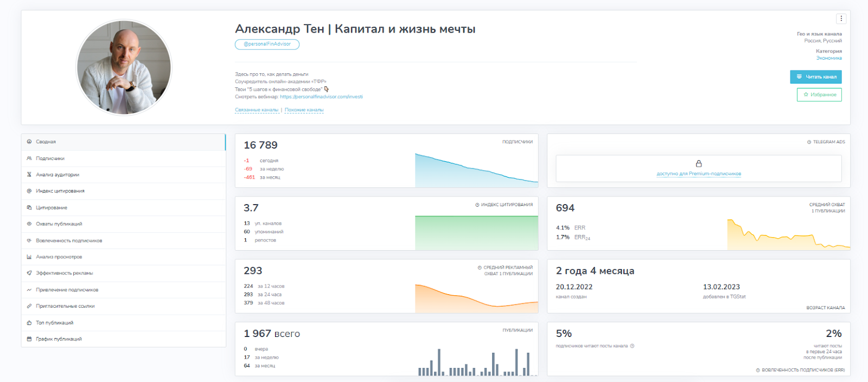Open Подписчики section in sidebar
This screenshot has width=868, height=382.
pyautogui.click(x=123, y=158)
